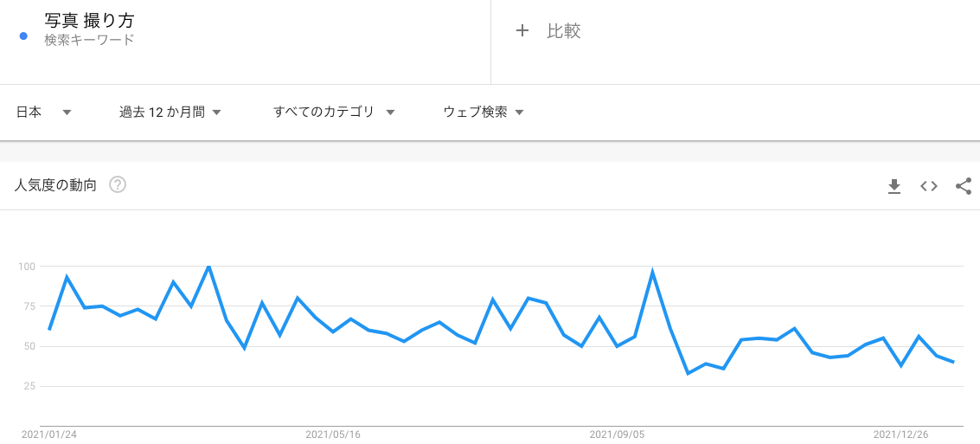Click the plus icon to add comparison

[522, 31]
